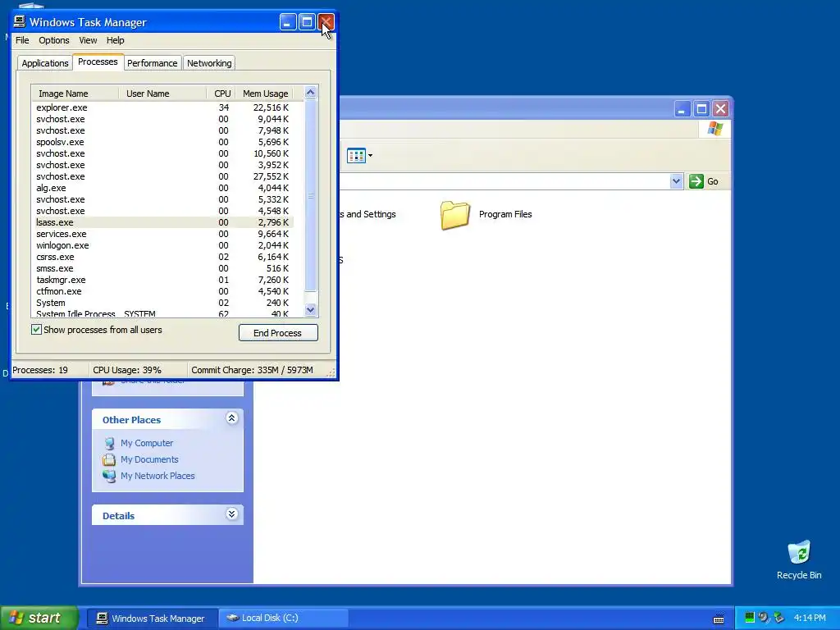This screenshot has height=630, width=840.
Task: Select the lsass.exe process row
Action: coord(163,222)
